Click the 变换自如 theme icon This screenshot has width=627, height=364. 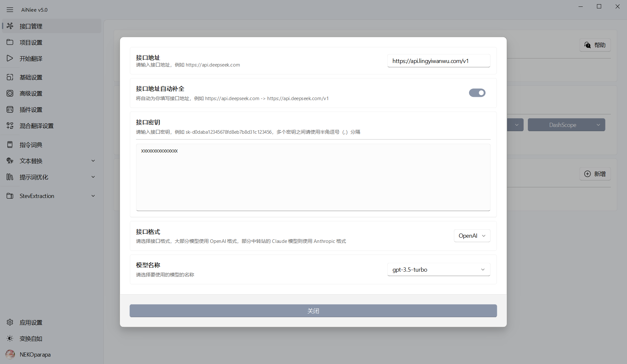coord(10,338)
